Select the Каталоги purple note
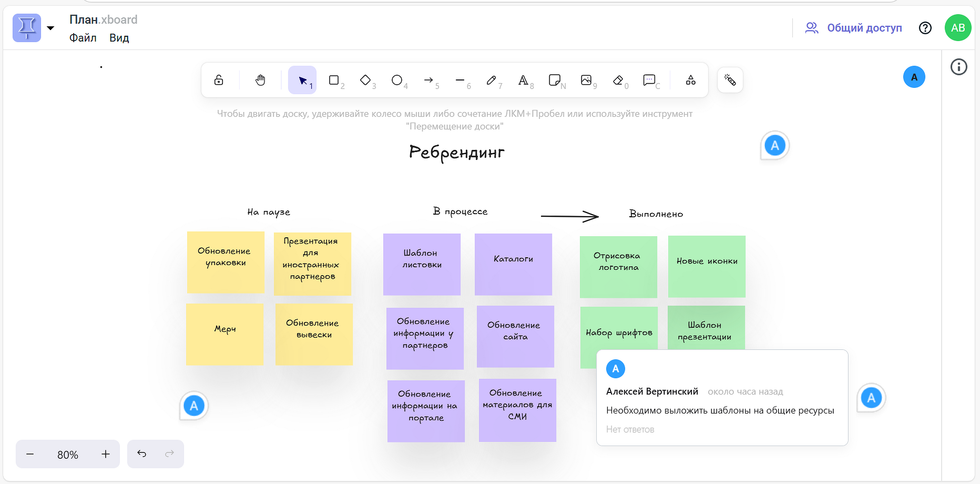 [x=513, y=264]
